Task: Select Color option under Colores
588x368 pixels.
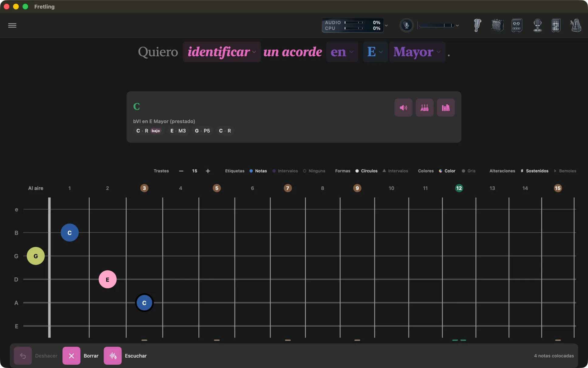Action: [447, 171]
